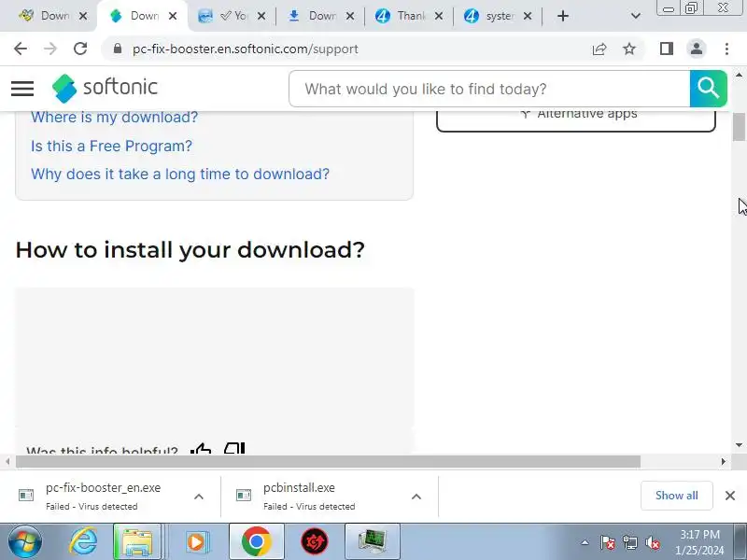Expand options for pc-fix-booster_en.exe download
Viewport: 747px width, 560px height.
click(199, 497)
